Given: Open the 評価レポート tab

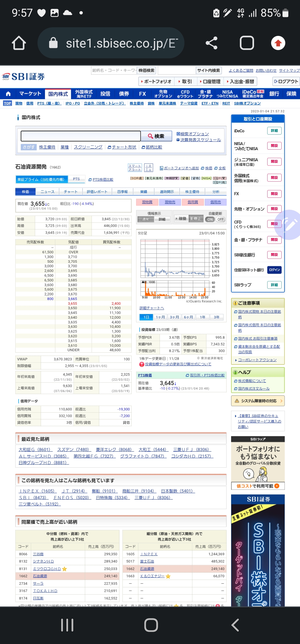Looking at the screenshot, I should tap(97, 192).
